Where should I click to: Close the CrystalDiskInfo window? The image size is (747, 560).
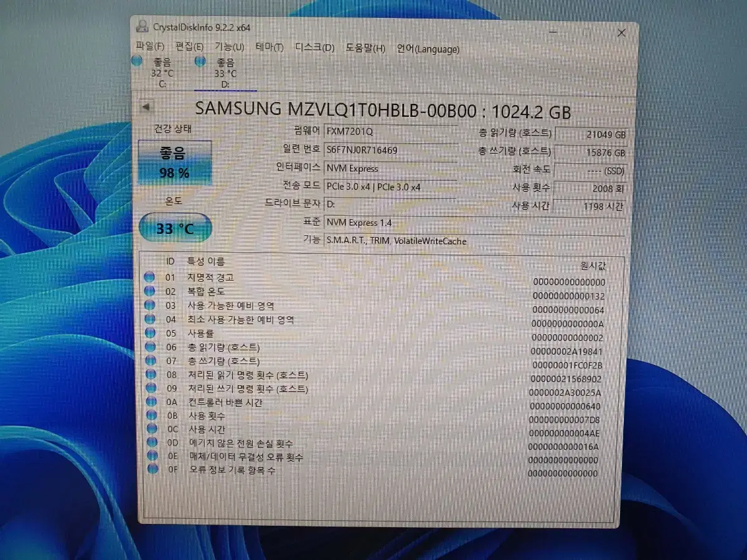click(621, 33)
